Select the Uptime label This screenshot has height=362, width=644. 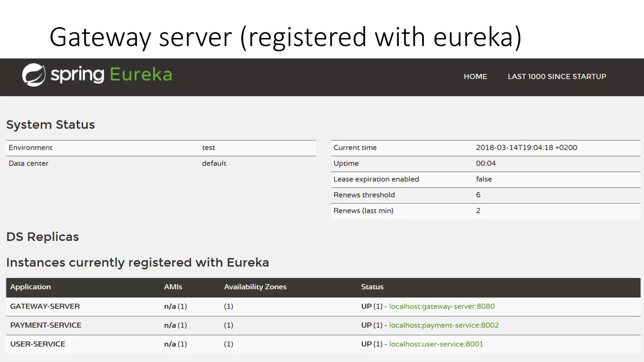point(346,163)
